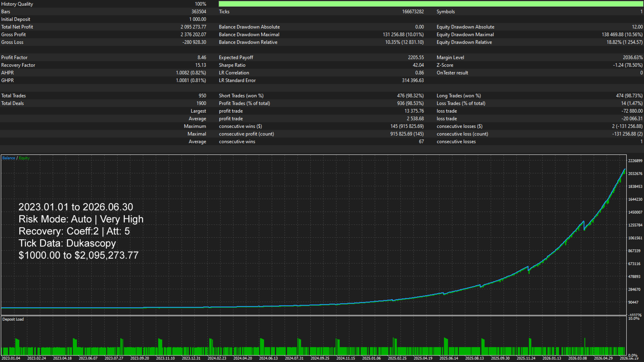Click the green History Quality progress bar
The width and height of the screenshot is (644, 362).
431,4
